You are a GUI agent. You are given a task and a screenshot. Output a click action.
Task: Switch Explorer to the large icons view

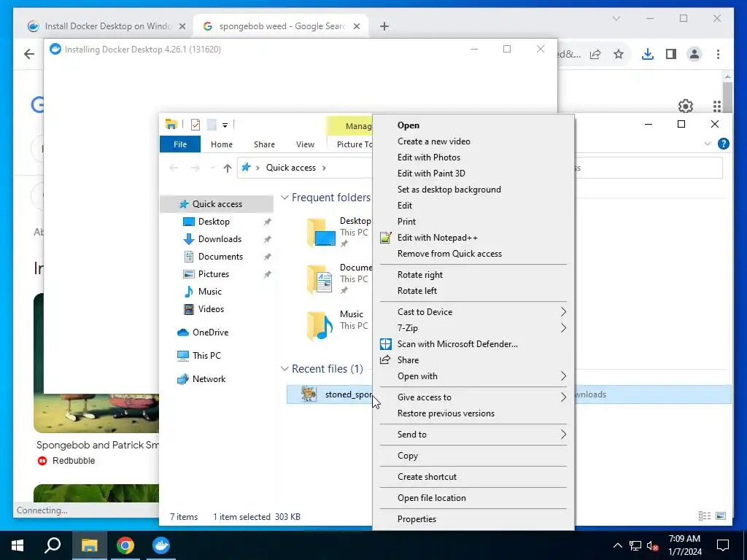721,516
